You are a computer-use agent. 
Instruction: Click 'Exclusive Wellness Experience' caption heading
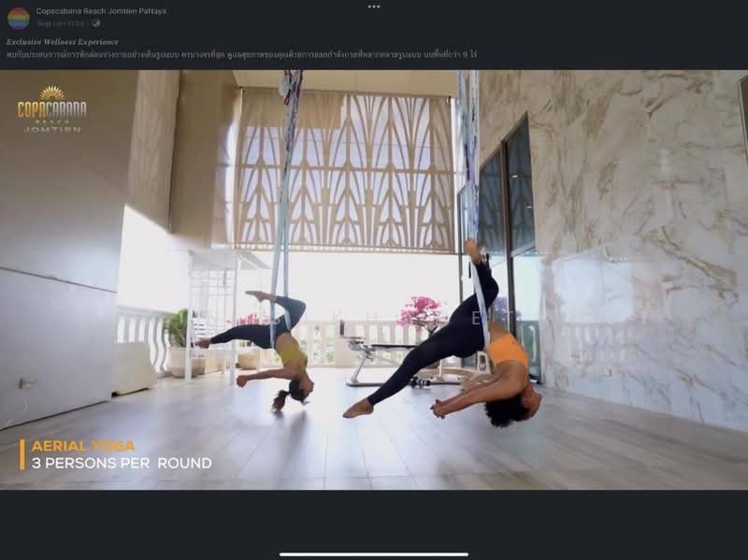click(63, 42)
